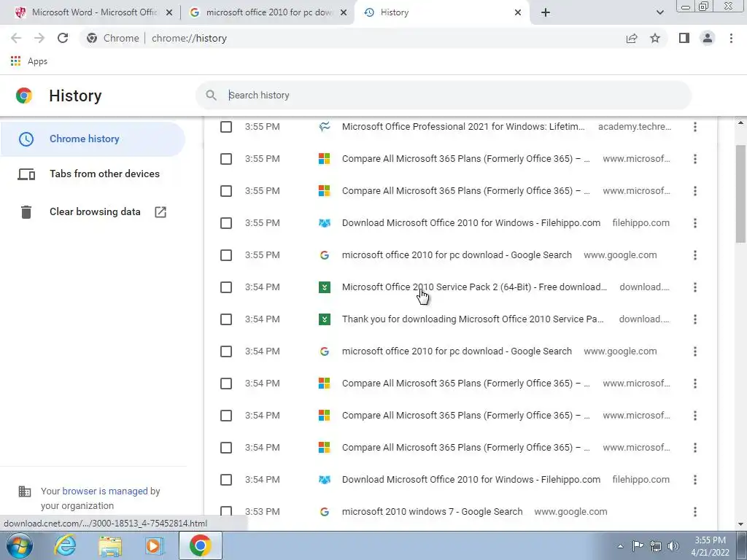The width and height of the screenshot is (747, 560).
Task: Click inside the Search history field
Action: [444, 96]
